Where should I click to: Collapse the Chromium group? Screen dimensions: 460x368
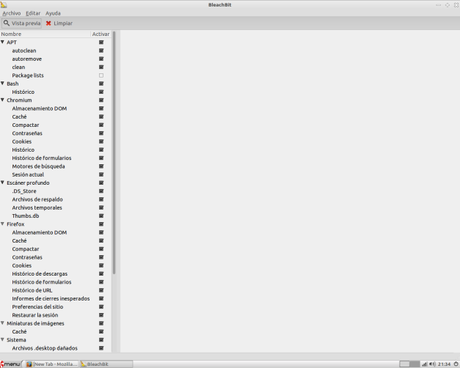3,100
